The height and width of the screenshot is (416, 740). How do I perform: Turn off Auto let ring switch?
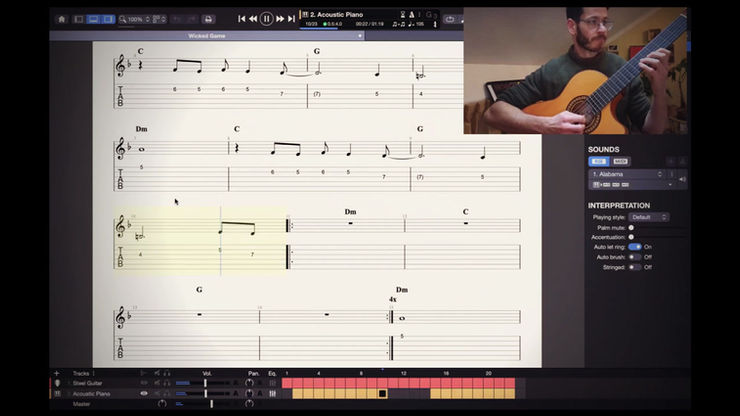pos(635,247)
